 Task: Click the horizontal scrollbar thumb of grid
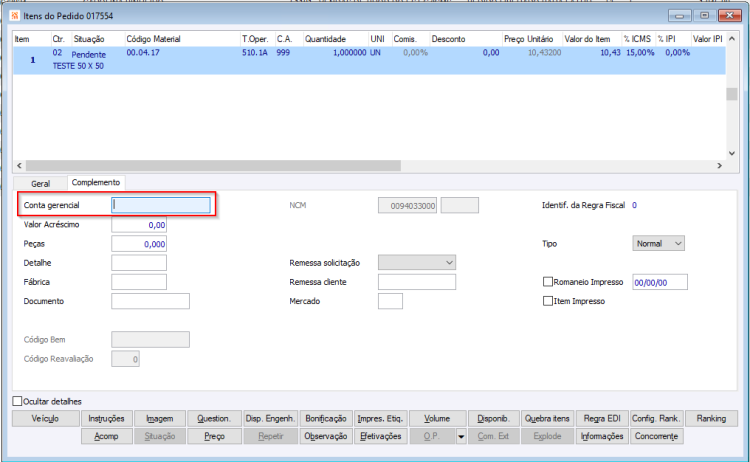[213, 165]
